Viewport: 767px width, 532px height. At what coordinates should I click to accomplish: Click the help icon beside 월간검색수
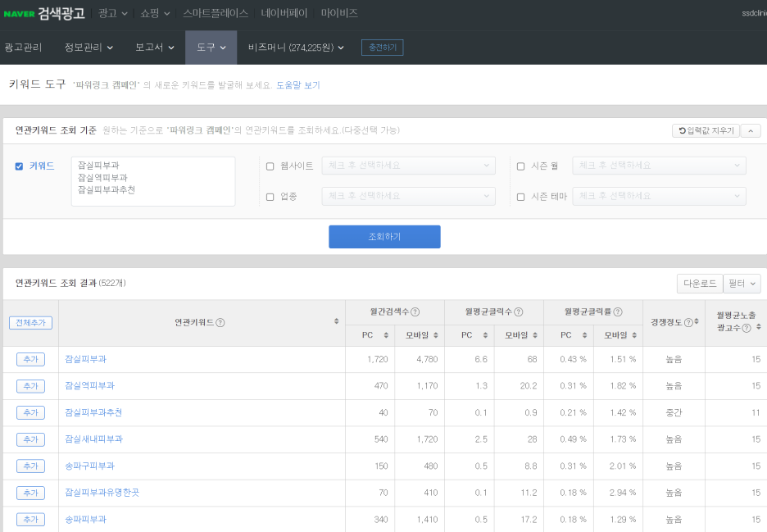pyautogui.click(x=415, y=311)
